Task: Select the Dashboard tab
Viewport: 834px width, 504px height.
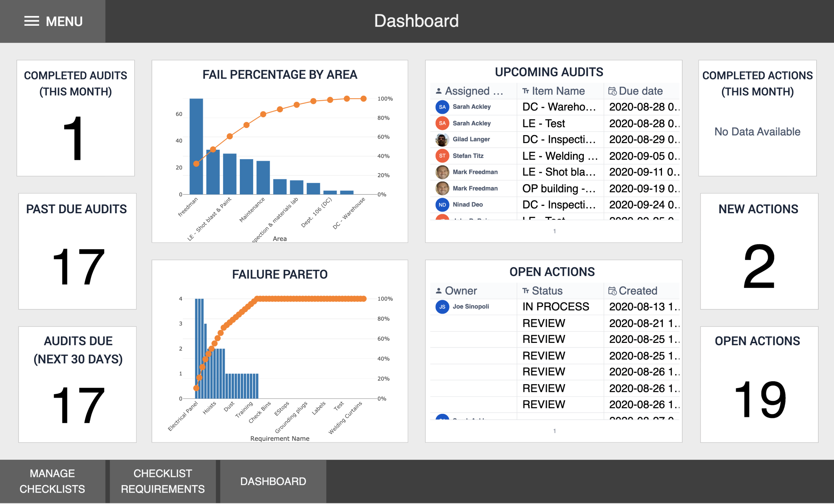Action: 273,481
